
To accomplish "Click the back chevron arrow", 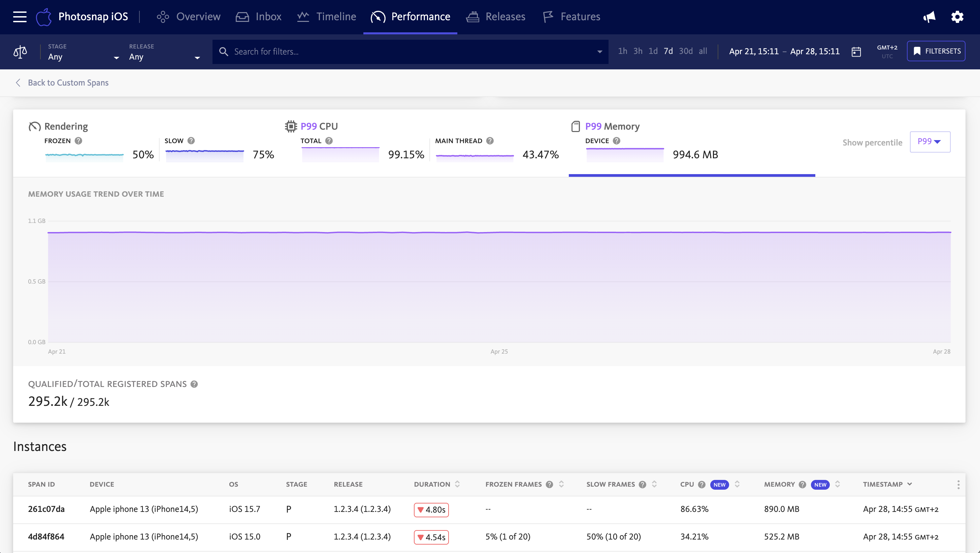I will [x=18, y=83].
